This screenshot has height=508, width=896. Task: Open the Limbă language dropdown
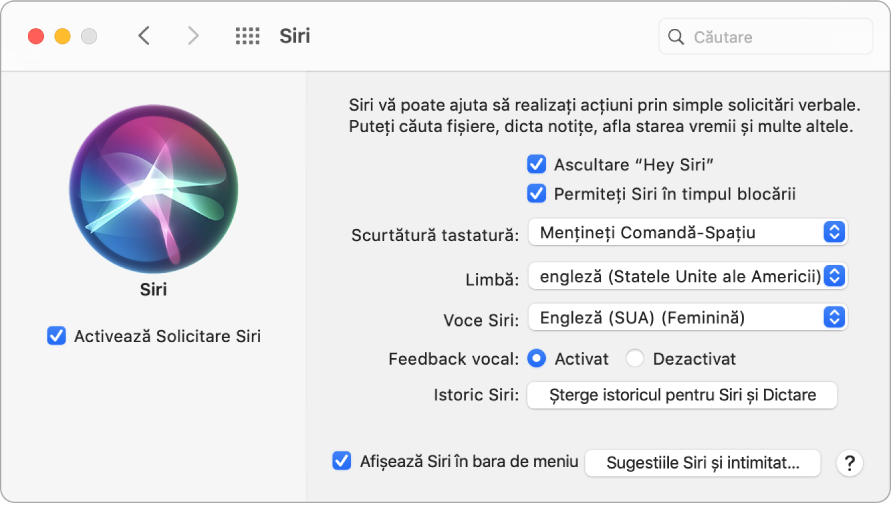pos(687,276)
